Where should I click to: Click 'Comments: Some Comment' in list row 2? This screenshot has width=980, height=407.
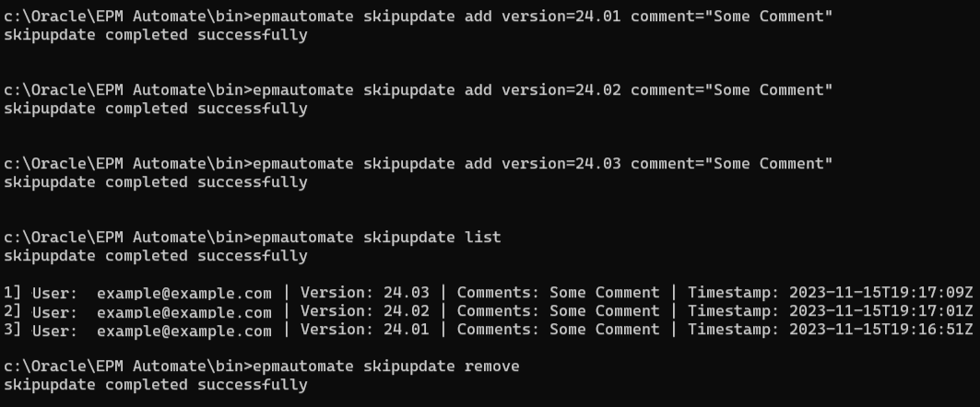point(558,311)
